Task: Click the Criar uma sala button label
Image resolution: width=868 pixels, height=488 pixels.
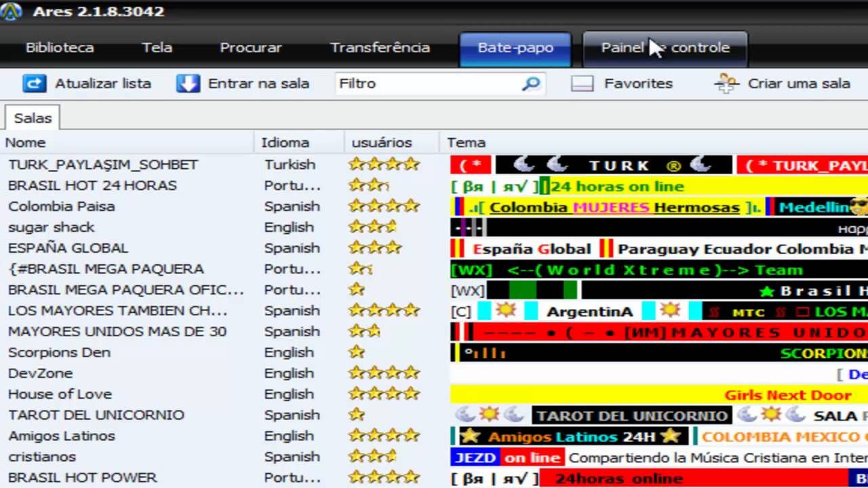Action: pos(799,83)
